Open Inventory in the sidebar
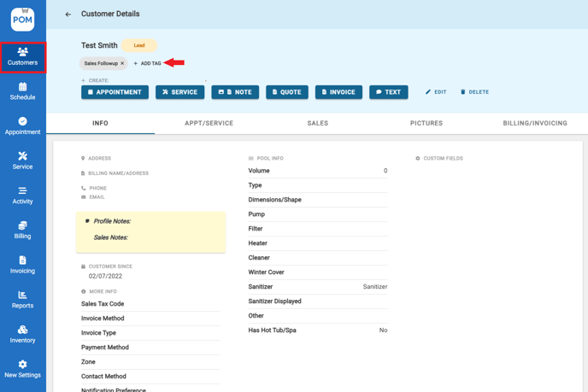588x392 pixels. (x=23, y=334)
